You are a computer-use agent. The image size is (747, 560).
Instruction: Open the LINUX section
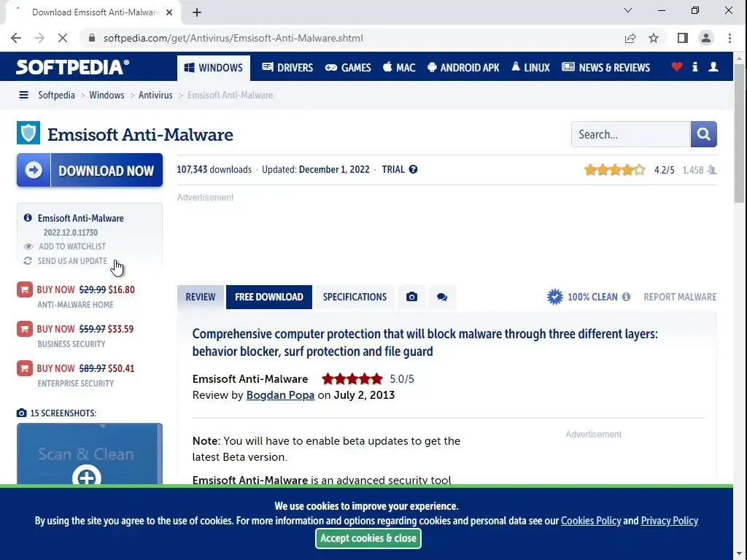[530, 68]
